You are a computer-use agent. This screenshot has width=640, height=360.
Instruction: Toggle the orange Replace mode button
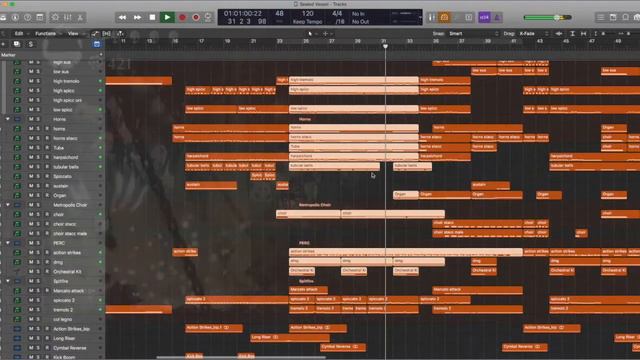(x=444, y=17)
